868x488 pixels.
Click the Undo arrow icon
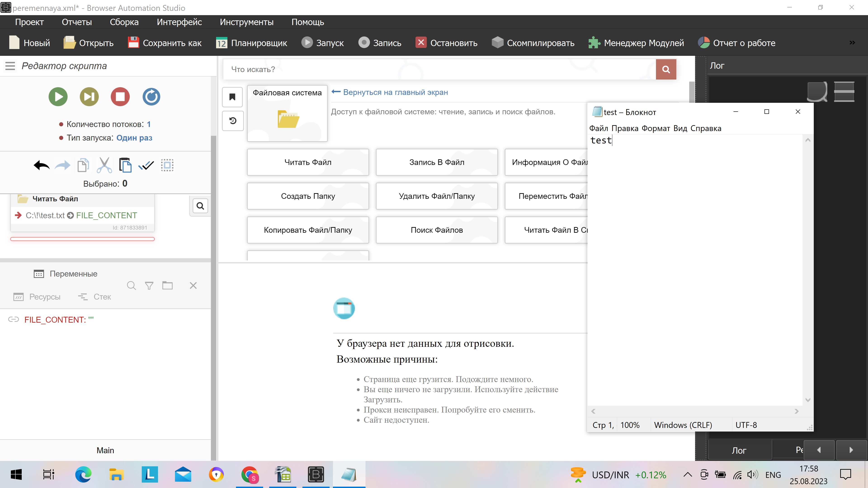[41, 165]
